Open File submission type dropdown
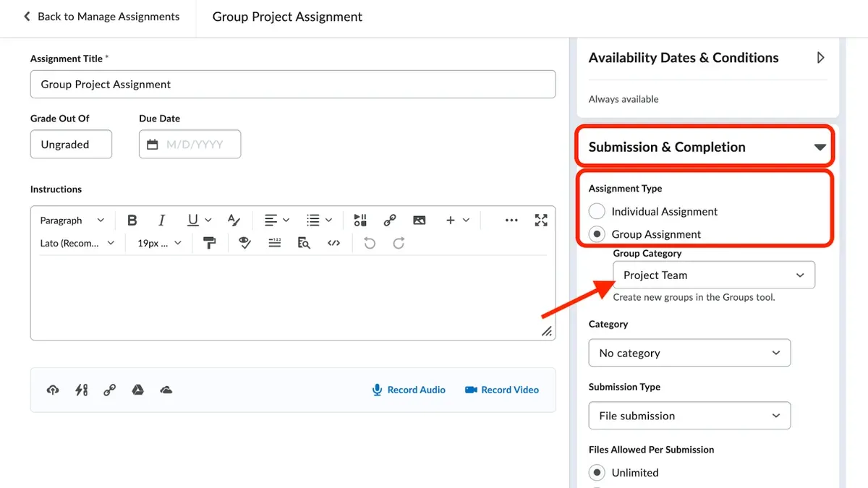Image resolution: width=868 pixels, height=488 pixels. click(689, 416)
